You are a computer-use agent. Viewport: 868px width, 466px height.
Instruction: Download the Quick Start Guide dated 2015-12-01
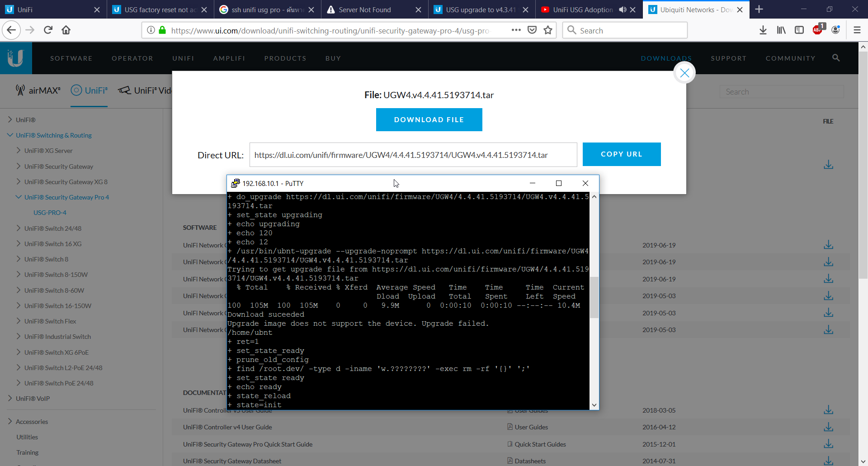828,444
